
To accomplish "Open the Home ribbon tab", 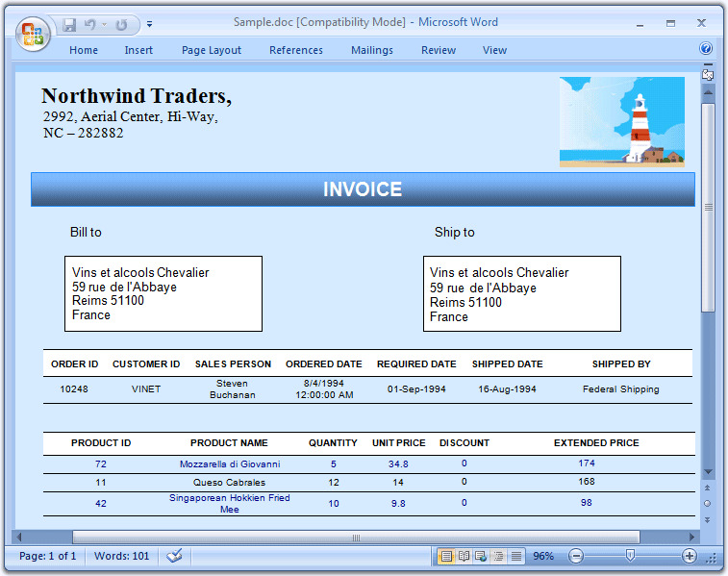I will coord(84,50).
